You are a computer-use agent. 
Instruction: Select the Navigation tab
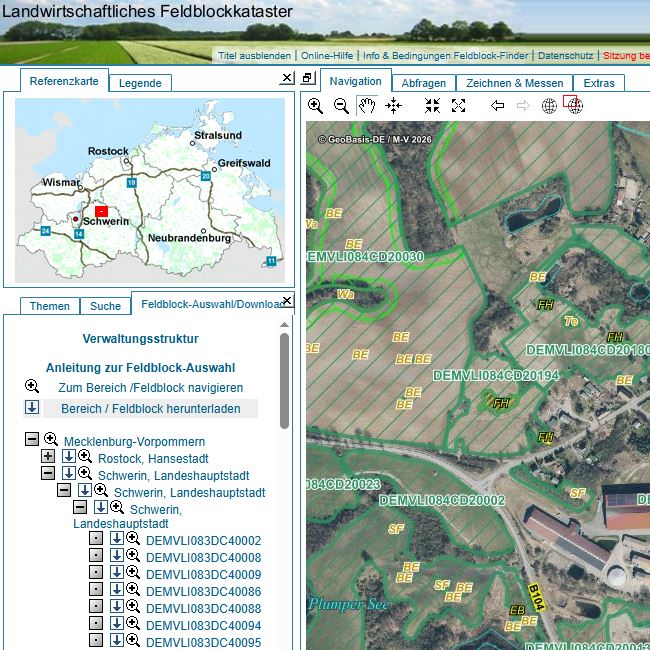pyautogui.click(x=356, y=81)
